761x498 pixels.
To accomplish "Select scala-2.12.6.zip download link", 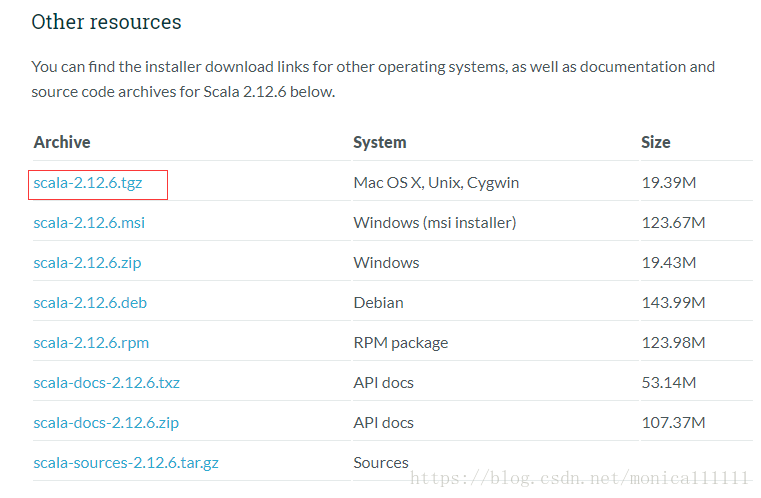I will [x=87, y=263].
